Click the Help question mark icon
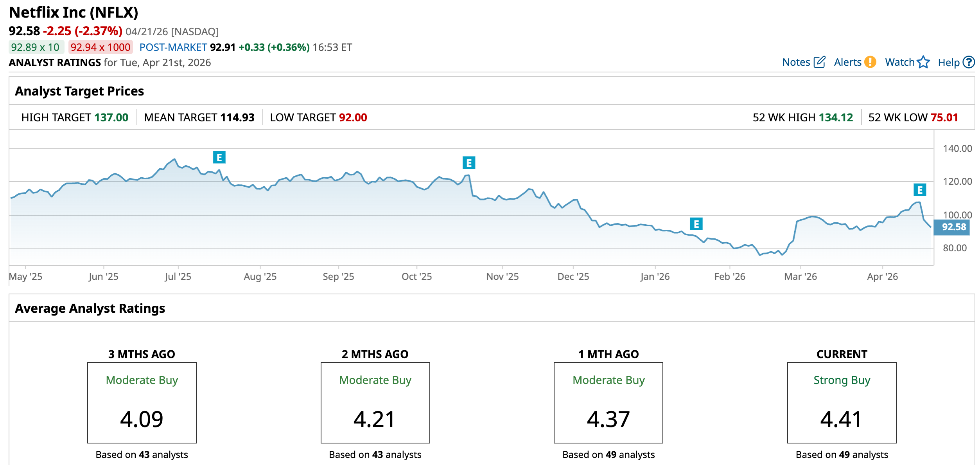The width and height of the screenshot is (980, 465). pyautogui.click(x=969, y=62)
